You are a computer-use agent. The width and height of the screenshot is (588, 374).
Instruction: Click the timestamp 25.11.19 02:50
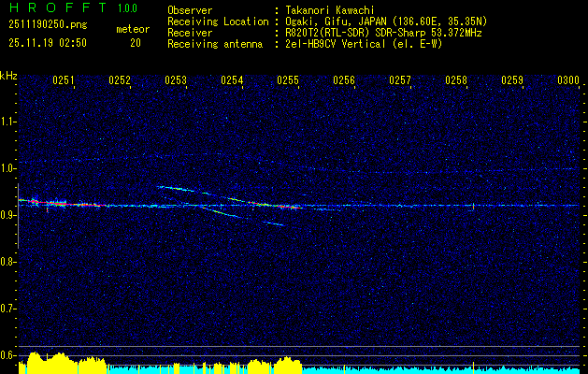click(48, 43)
